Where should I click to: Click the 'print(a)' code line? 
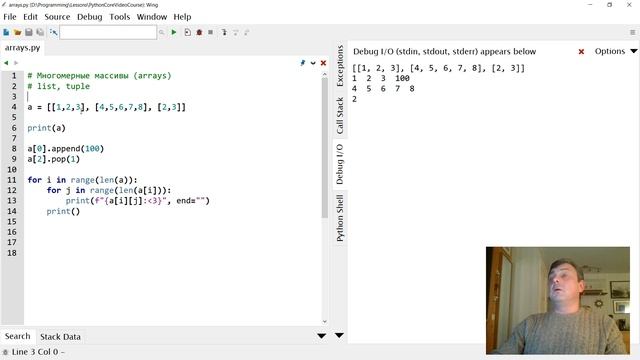click(x=47, y=128)
